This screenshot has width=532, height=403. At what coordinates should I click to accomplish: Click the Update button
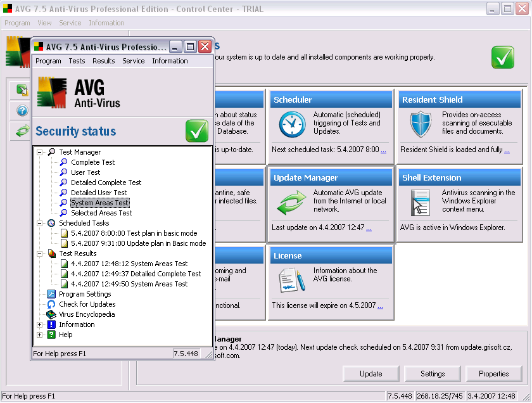click(371, 374)
